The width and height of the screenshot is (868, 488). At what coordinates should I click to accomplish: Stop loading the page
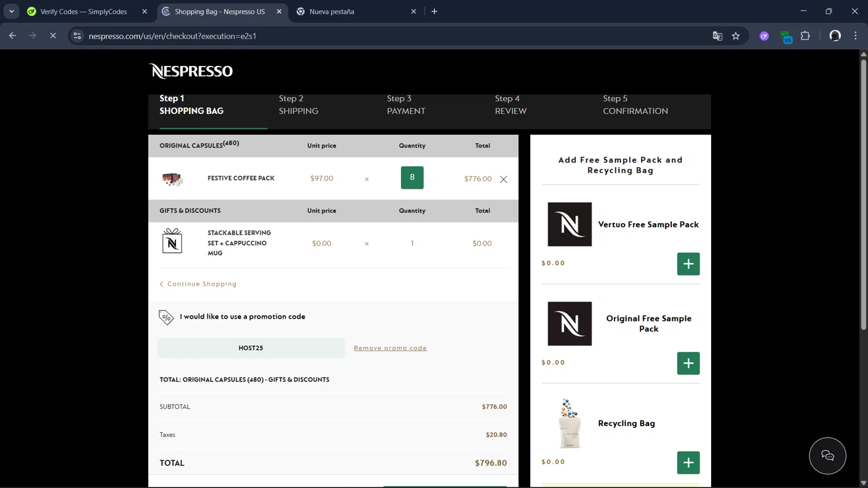53,36
